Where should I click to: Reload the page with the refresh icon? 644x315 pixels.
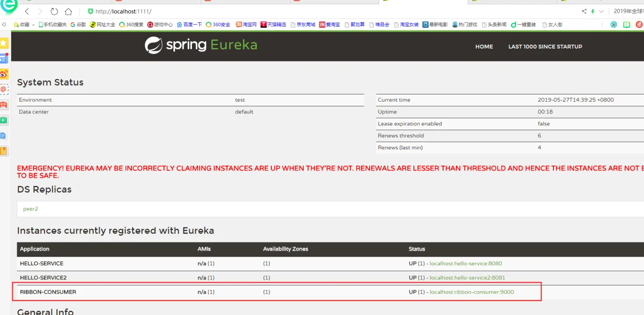[x=54, y=12]
